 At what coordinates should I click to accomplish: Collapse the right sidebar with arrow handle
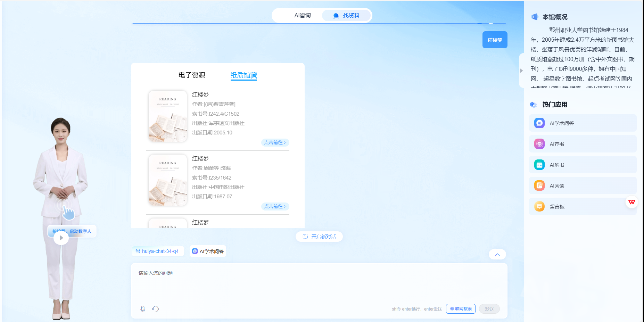pos(521,71)
